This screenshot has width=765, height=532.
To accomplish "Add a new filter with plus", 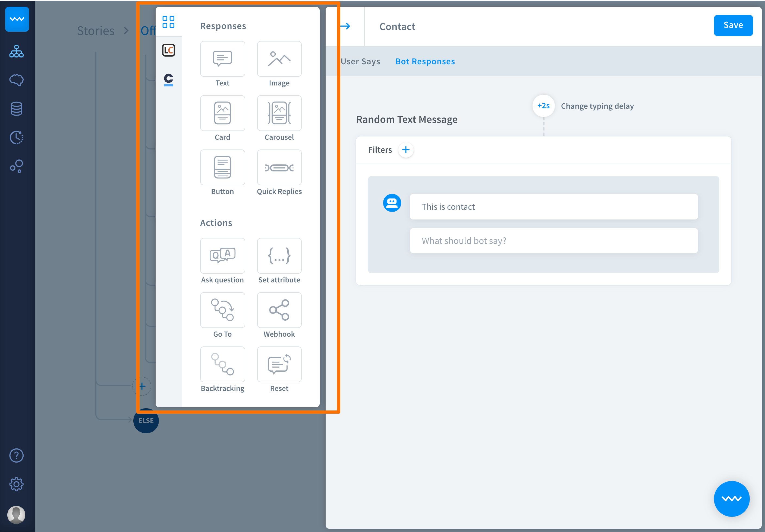I will pyautogui.click(x=405, y=150).
